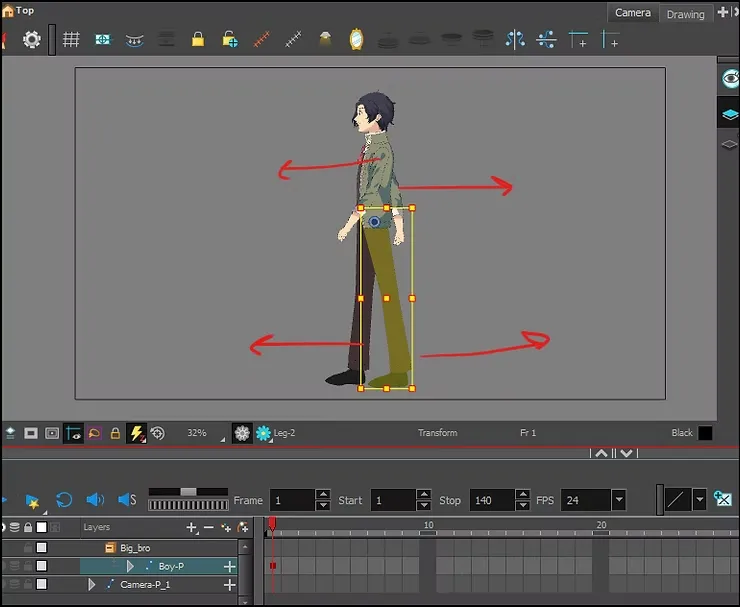The width and height of the screenshot is (740, 607).
Task: Add a layer with the Layers plus button
Action: tap(191, 527)
